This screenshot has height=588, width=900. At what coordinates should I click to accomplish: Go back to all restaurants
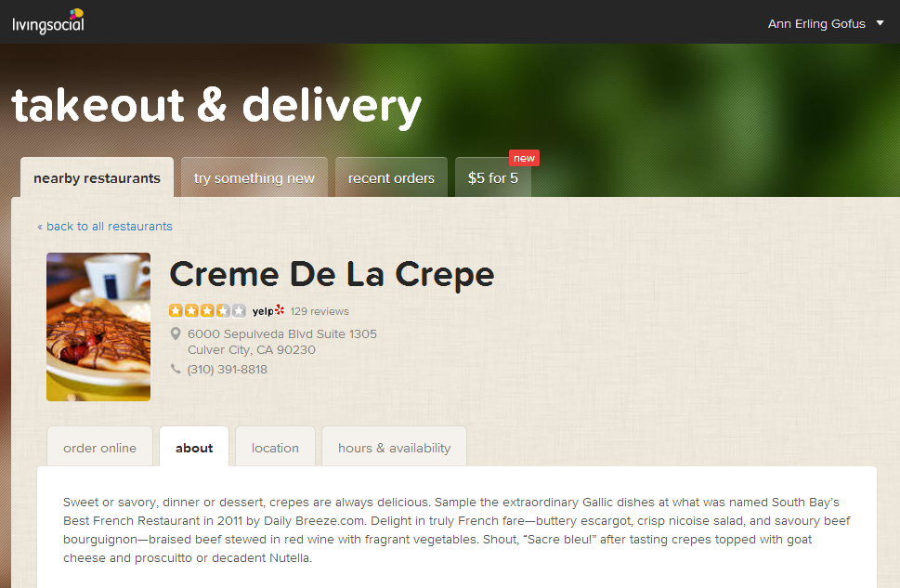[105, 227]
